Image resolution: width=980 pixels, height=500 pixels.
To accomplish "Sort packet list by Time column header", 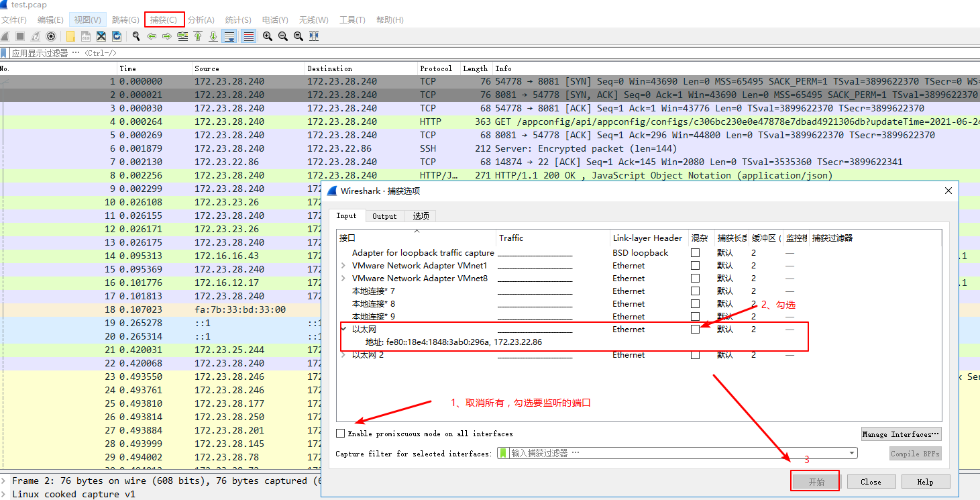I will pos(154,68).
